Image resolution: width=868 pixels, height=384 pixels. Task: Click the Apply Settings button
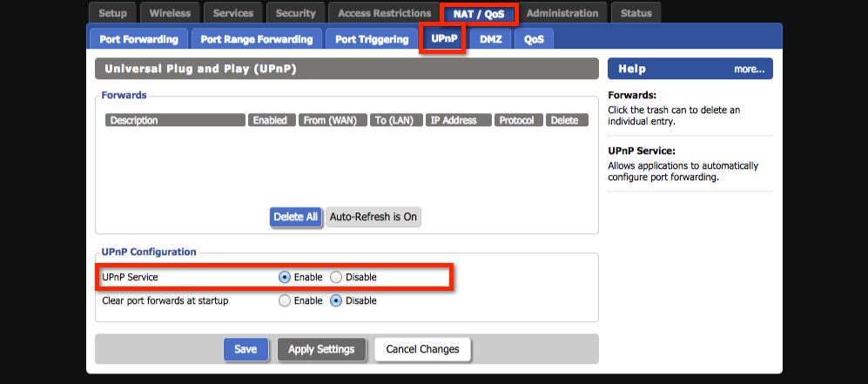[321, 349]
